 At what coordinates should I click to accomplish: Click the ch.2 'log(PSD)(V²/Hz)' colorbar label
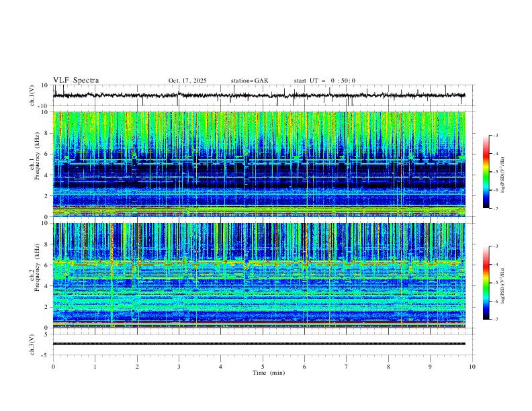point(502,285)
